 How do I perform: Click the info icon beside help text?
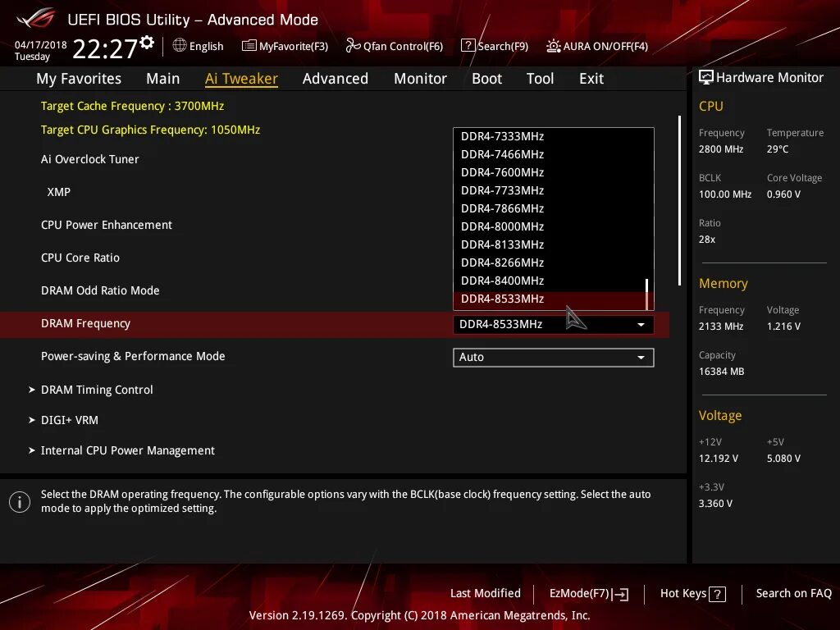[x=20, y=502]
